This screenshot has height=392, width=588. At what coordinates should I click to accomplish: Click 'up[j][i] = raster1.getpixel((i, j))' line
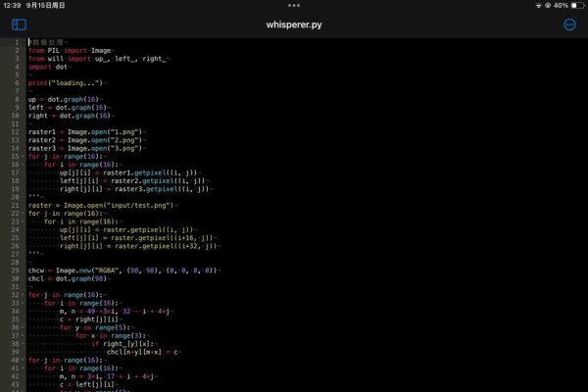(x=130, y=172)
